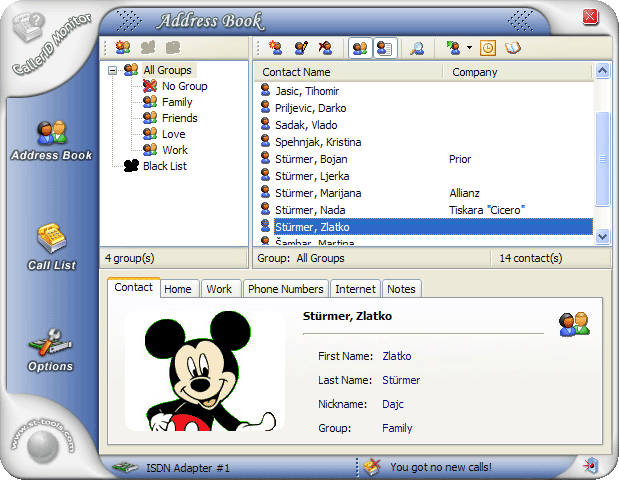Select All Groups in the tree
619x480 pixels.
(167, 70)
